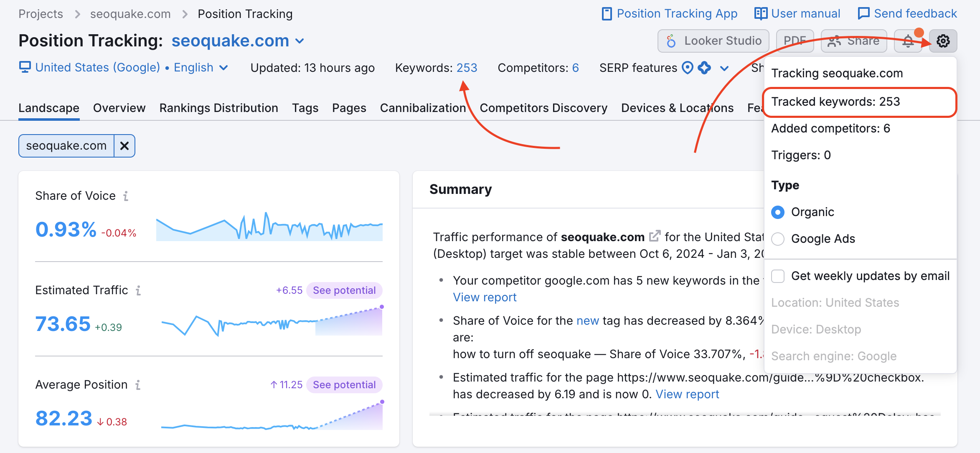Click the Average Position info icon
980x453 pixels.
pos(138,385)
